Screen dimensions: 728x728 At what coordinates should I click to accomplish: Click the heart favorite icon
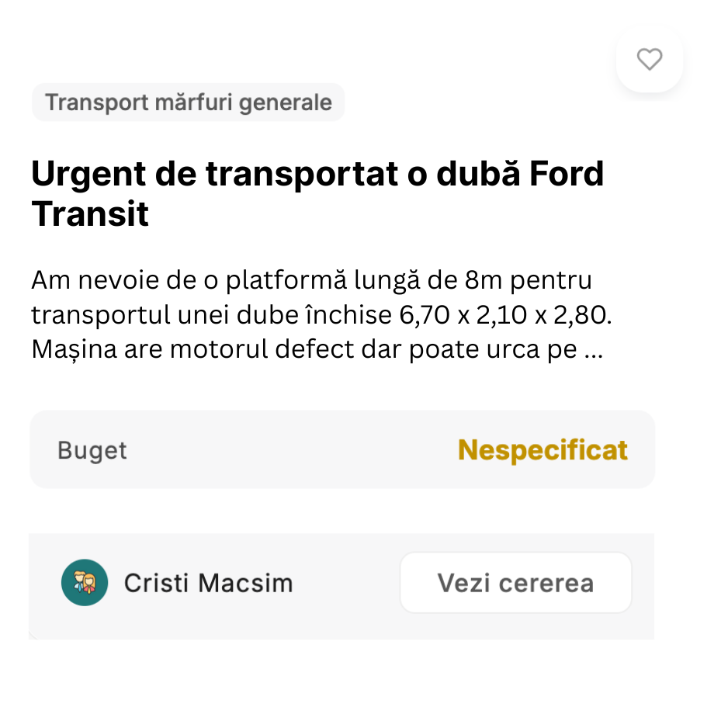click(x=649, y=59)
